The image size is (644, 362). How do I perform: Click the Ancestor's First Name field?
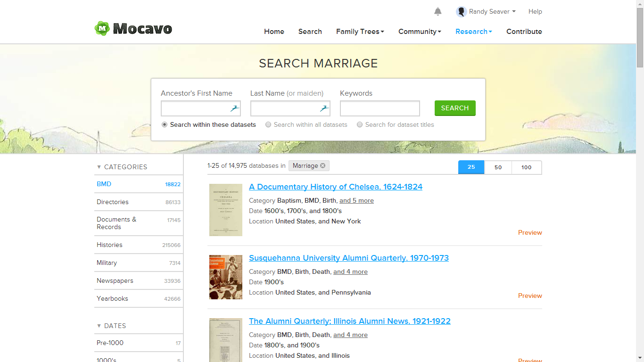click(201, 108)
